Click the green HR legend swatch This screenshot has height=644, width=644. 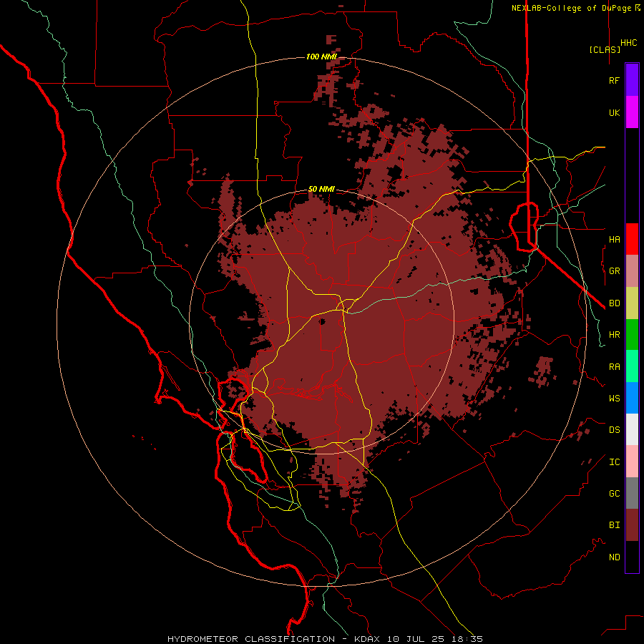(x=632, y=335)
